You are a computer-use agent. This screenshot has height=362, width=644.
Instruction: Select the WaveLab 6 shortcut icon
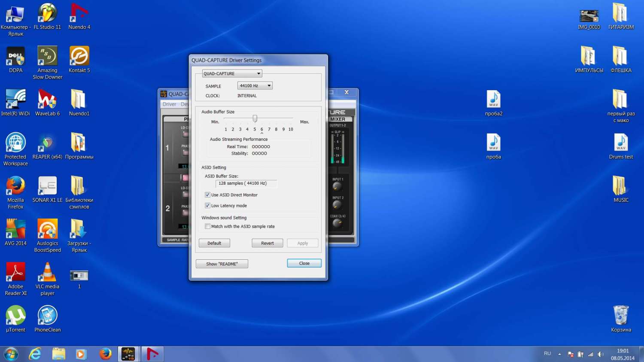point(47,100)
